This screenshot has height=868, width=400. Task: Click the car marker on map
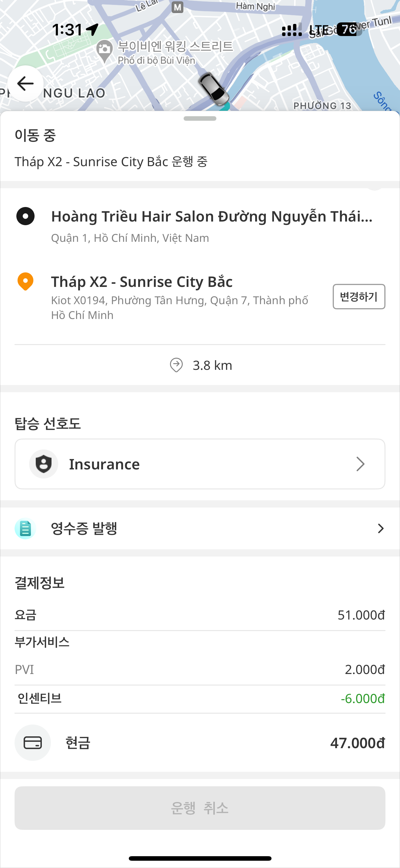pos(213,89)
